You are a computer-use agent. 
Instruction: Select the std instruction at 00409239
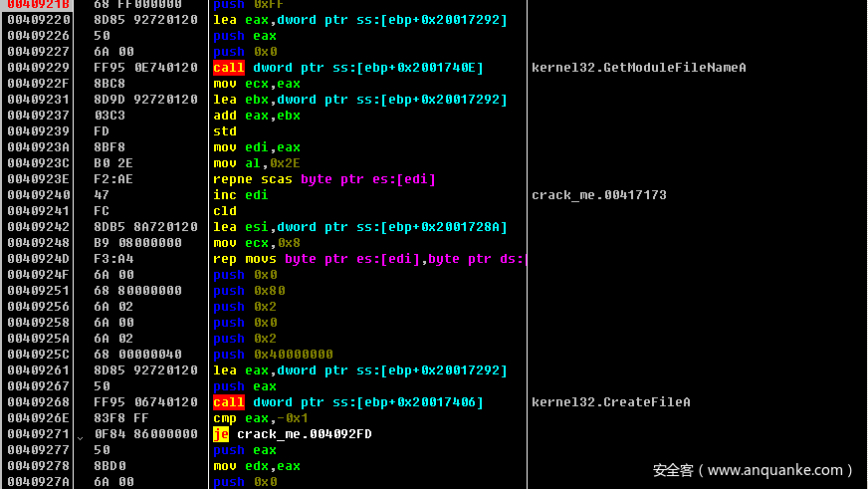pos(225,131)
